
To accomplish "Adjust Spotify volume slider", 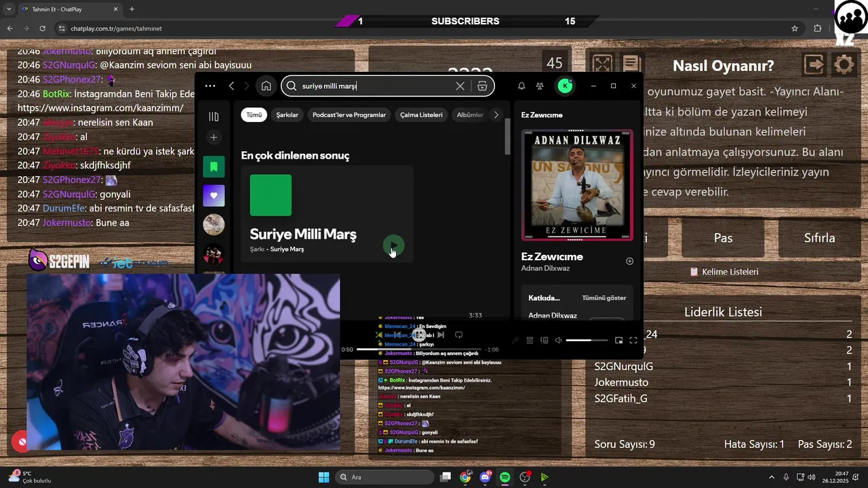I will pos(587,340).
